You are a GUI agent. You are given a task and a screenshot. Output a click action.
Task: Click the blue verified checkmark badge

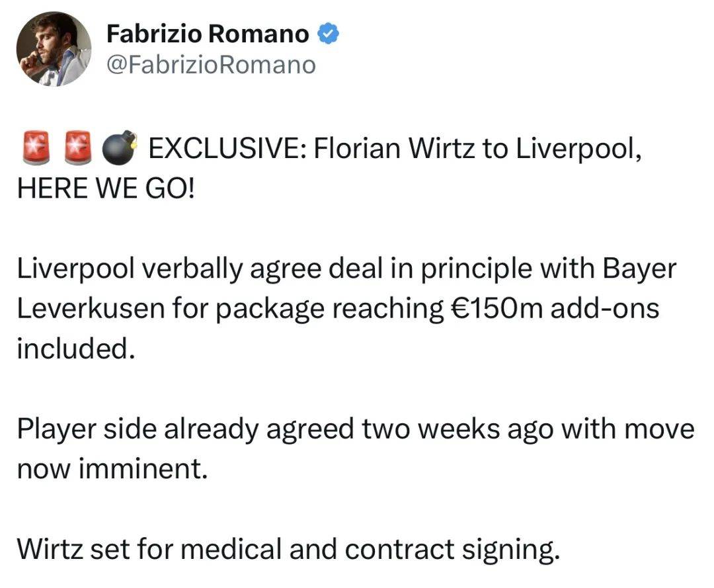(329, 34)
